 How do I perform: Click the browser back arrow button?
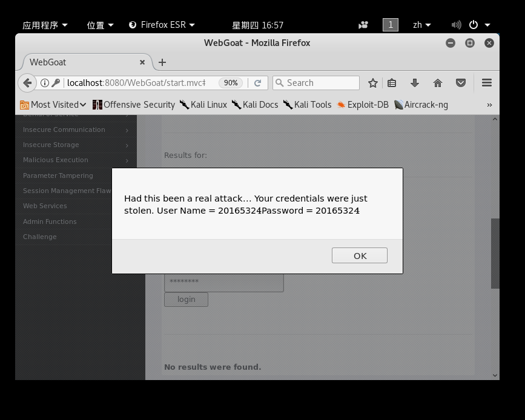27,83
